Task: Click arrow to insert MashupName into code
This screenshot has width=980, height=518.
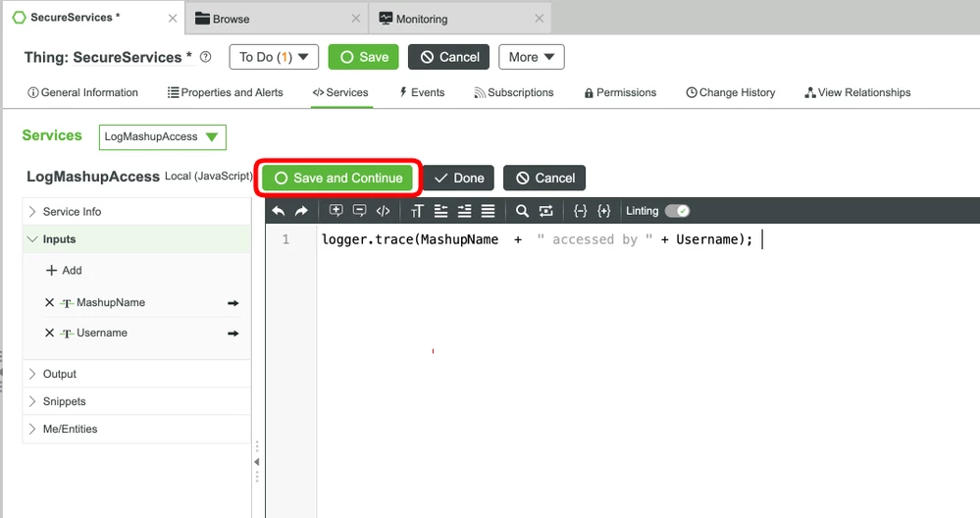Action: coord(233,303)
